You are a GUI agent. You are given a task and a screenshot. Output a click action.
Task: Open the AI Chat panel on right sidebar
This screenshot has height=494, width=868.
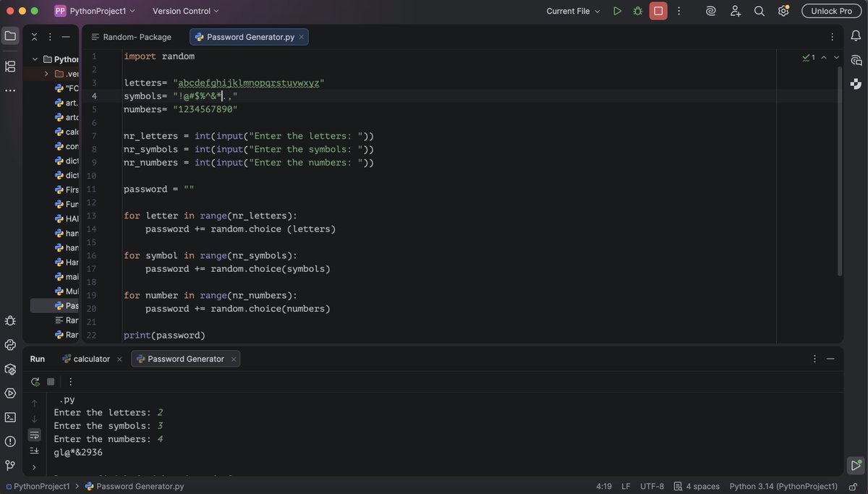(x=856, y=60)
